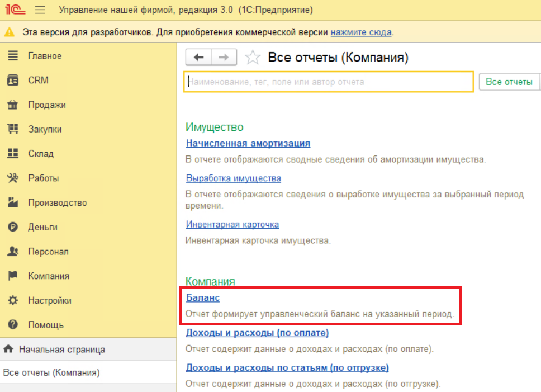Viewport: 541px width, 392px height.
Task: Open Производство section label
Action: coord(57,203)
